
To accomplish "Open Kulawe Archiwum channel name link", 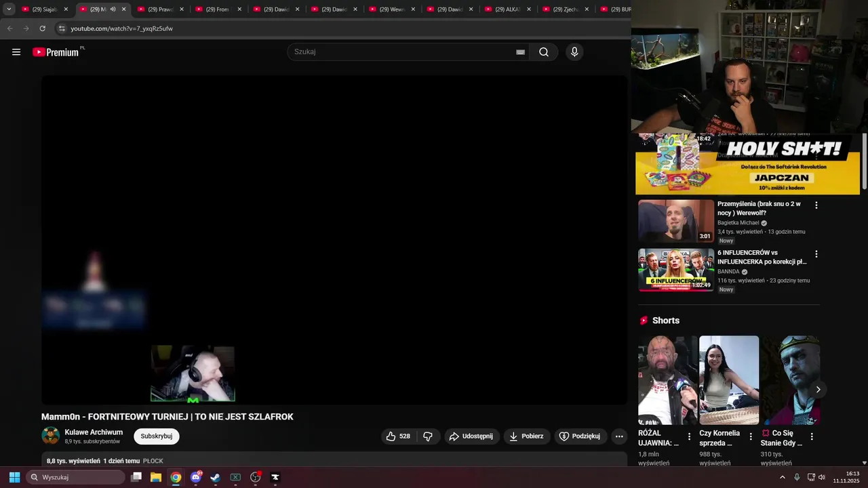I will point(94,432).
